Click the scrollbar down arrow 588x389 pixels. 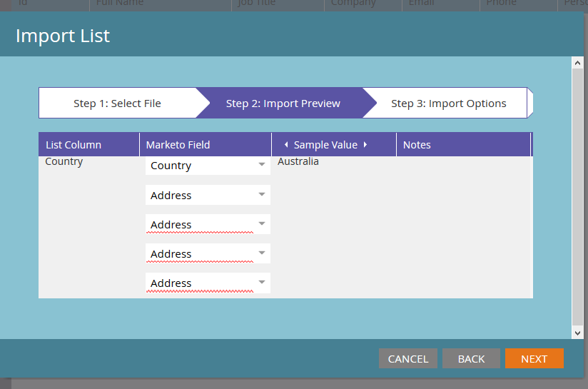pos(578,333)
